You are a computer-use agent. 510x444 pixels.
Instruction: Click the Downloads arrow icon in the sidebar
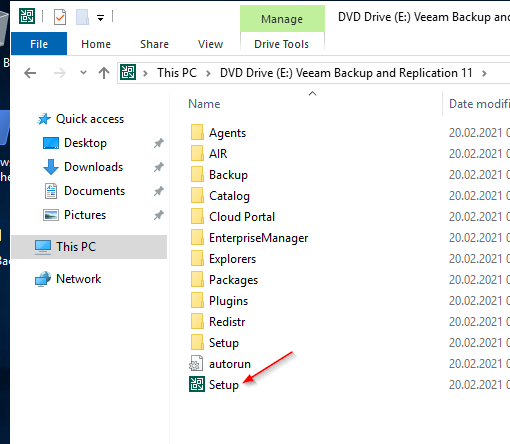51,167
